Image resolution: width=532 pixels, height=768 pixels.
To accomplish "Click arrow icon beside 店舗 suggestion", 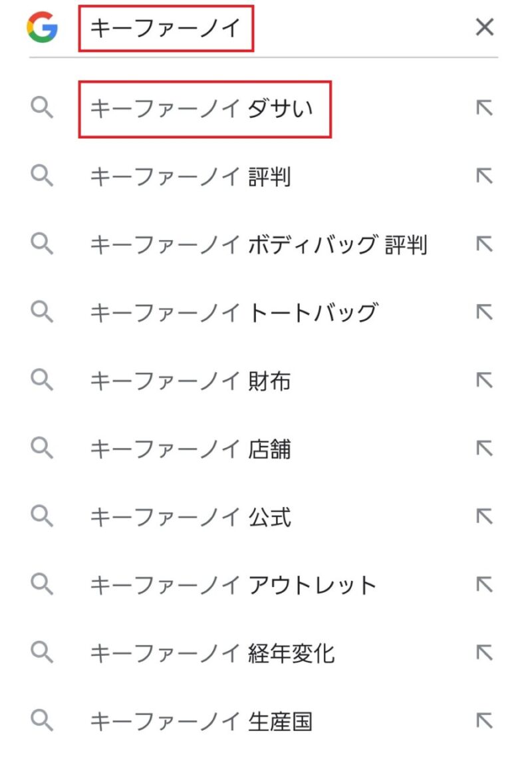I will click(x=485, y=448).
